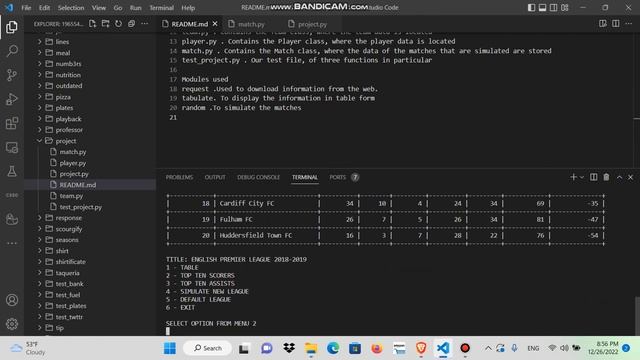Image resolution: width=640 pixels, height=360 pixels.
Task: Open markdown preview to the side
Action: (x=603, y=24)
